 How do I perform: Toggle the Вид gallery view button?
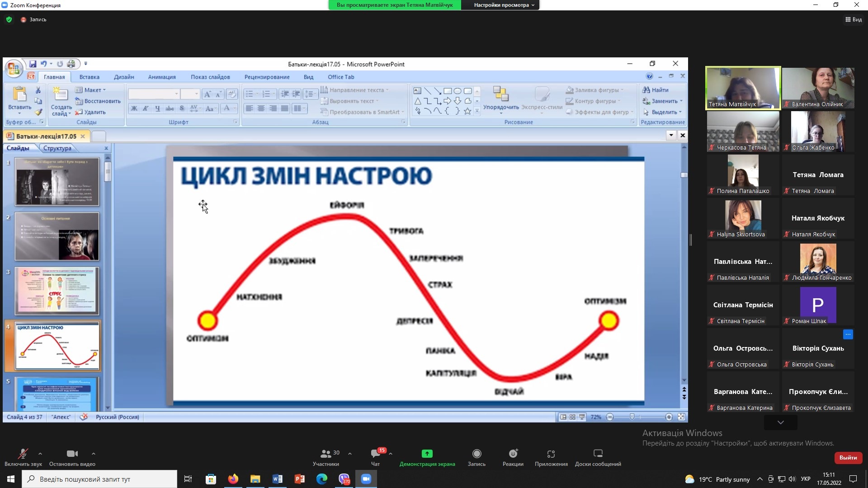coord(854,19)
